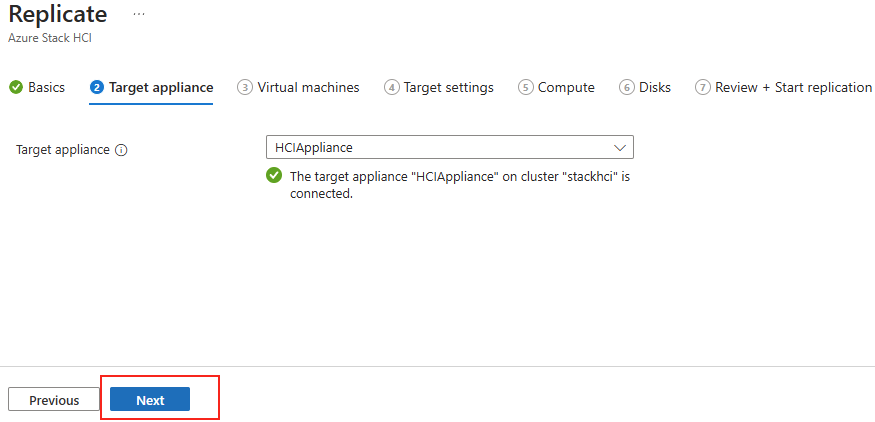The height and width of the screenshot is (422, 875).
Task: Select the step 6 circle for Disks
Action: click(x=627, y=88)
